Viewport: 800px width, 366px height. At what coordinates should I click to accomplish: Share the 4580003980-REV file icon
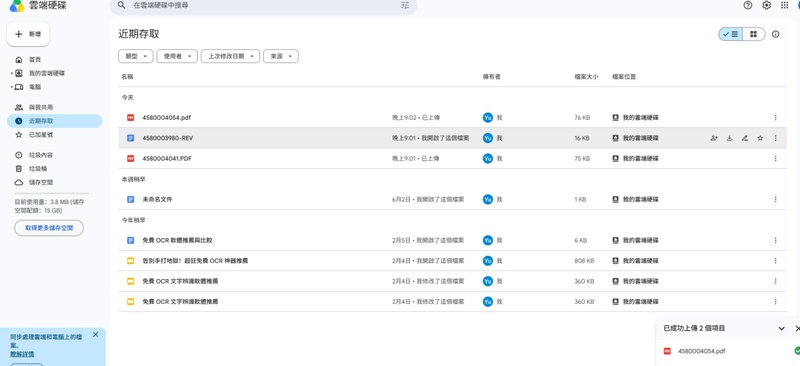point(714,138)
